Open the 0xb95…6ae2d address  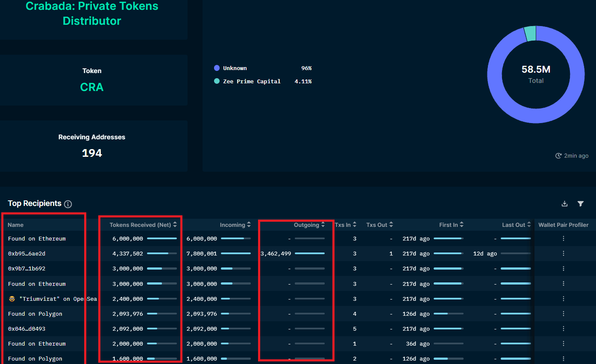pyautogui.click(x=26, y=253)
